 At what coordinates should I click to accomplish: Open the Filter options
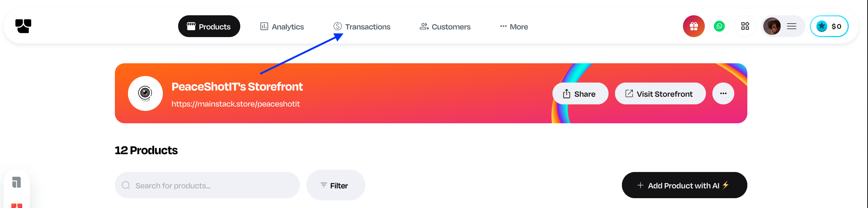(x=335, y=185)
